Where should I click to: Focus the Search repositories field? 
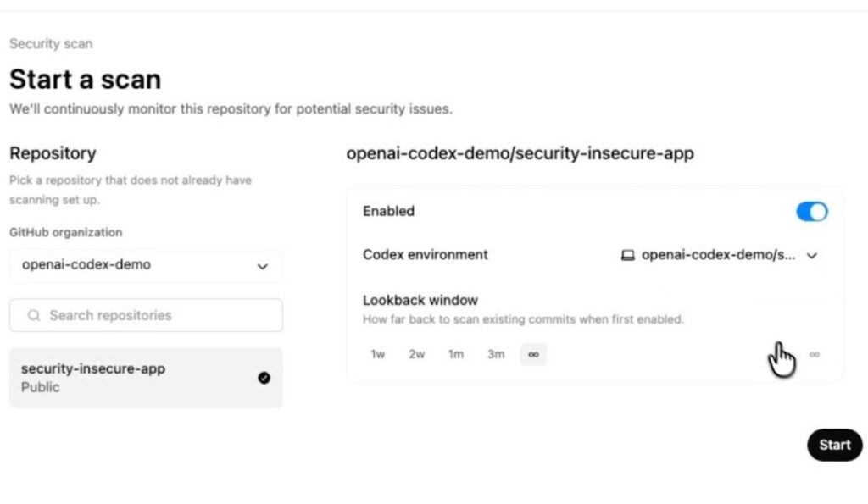(x=153, y=315)
